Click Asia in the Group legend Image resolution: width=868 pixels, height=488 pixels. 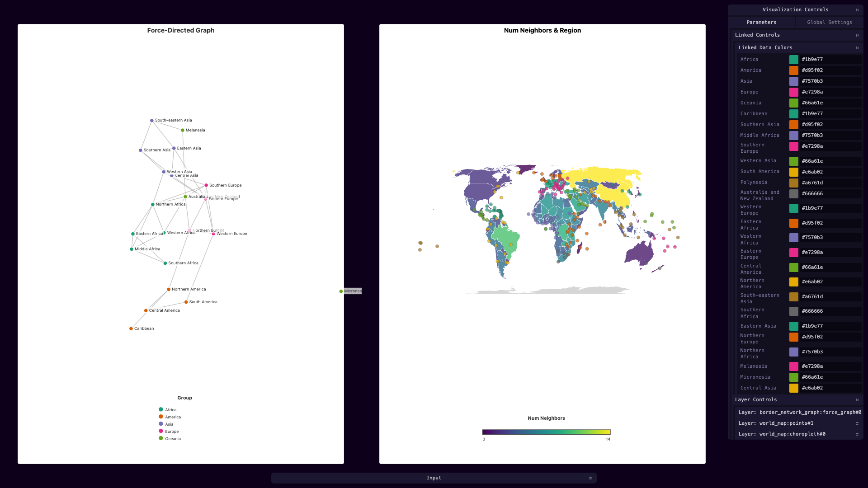[x=166, y=424]
